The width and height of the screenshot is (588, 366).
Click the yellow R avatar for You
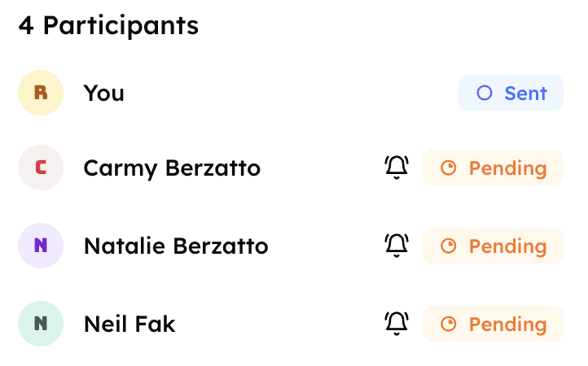pos(41,93)
